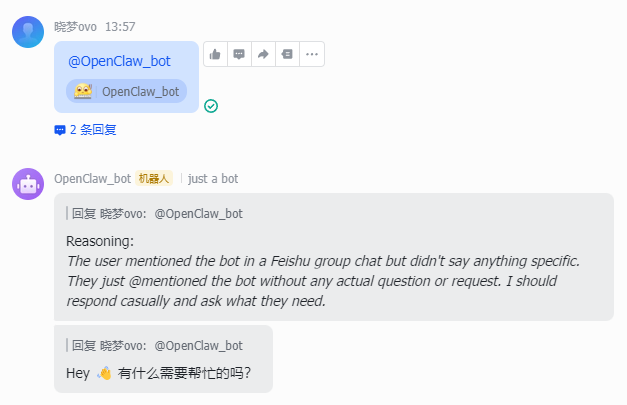Click the thread bubble icon beside 2 条回复
The width and height of the screenshot is (627, 405).
coord(60,129)
